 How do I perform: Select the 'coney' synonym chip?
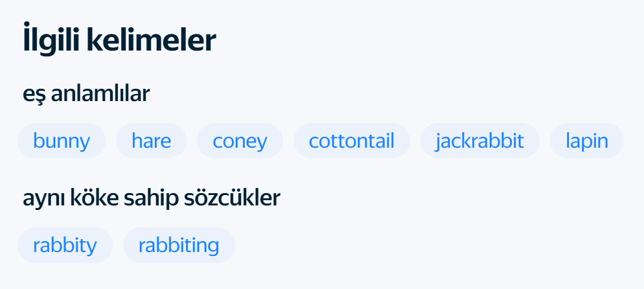[240, 141]
